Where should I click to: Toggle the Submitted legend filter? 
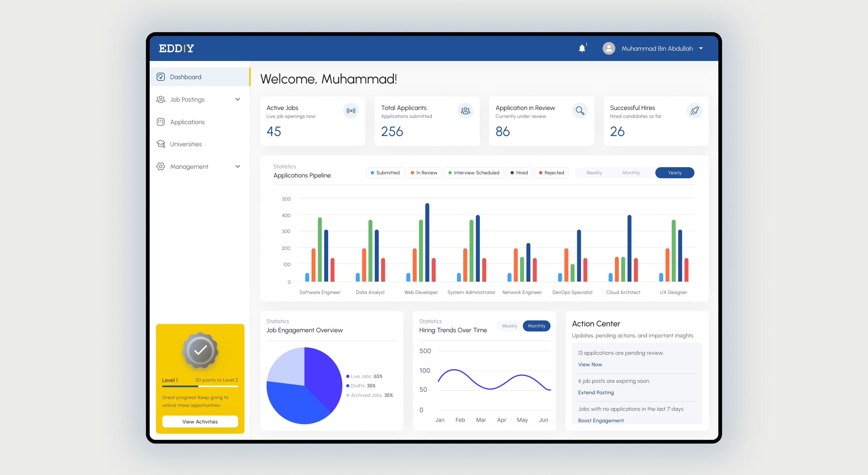click(385, 172)
